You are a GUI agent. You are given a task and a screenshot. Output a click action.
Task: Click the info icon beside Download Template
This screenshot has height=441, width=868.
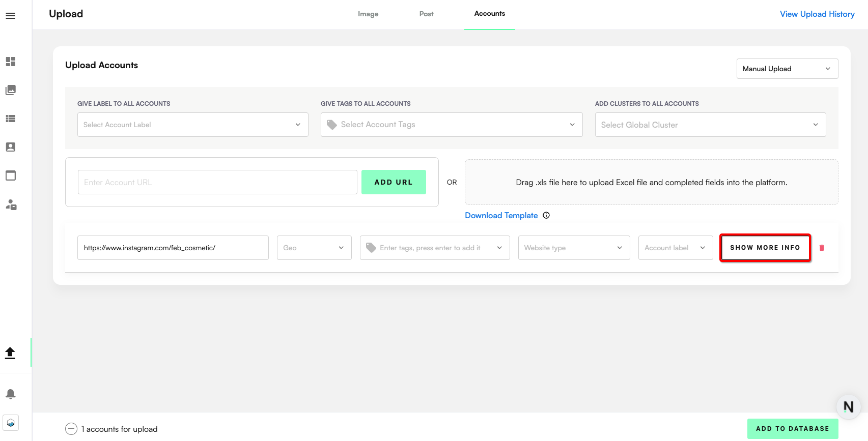(546, 215)
